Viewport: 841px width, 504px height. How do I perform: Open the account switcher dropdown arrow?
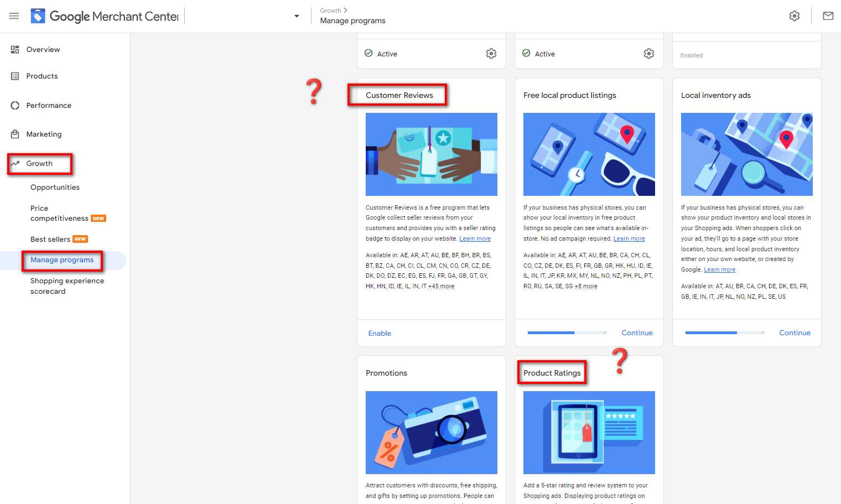[297, 16]
